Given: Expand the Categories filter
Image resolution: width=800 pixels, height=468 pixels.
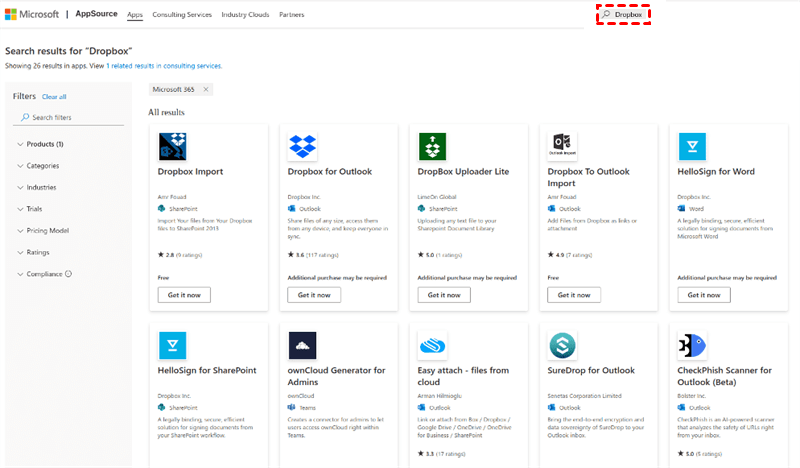Looking at the screenshot, I should [42, 166].
